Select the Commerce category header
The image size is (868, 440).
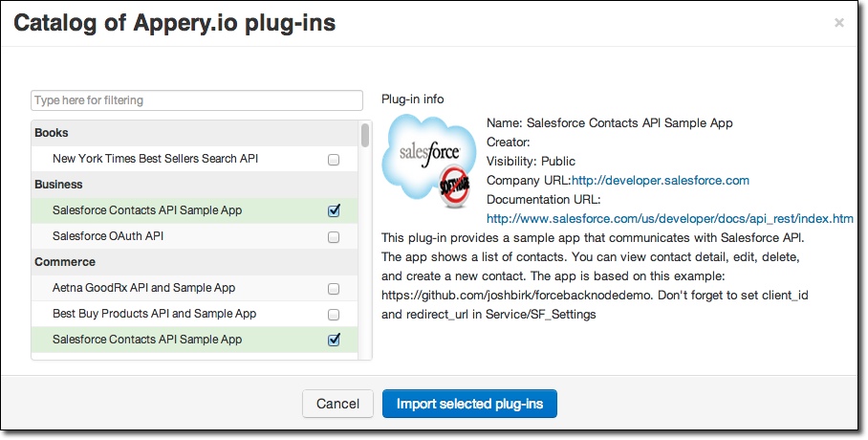coord(194,262)
